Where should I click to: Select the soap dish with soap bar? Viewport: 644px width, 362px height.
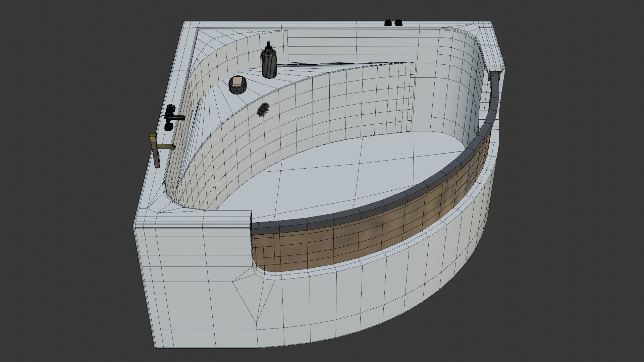point(237,85)
